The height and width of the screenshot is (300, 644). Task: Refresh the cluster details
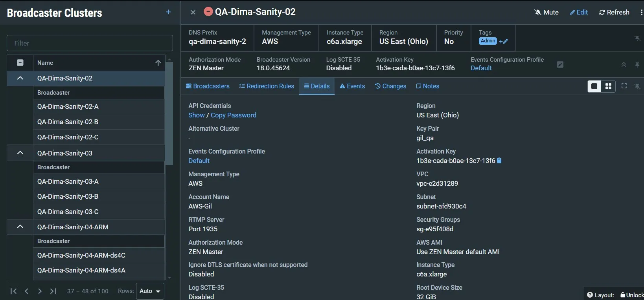click(614, 13)
